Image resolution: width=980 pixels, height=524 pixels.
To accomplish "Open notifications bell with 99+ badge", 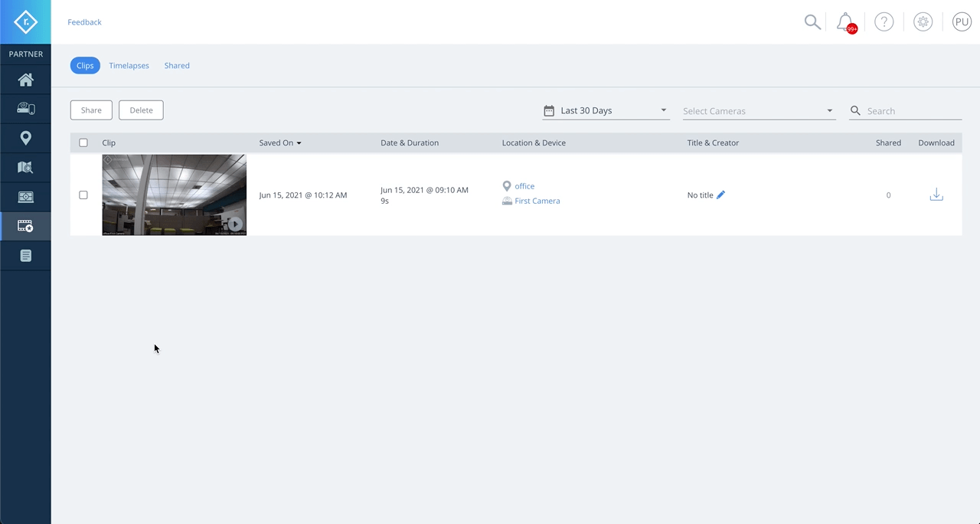I will coord(846,22).
